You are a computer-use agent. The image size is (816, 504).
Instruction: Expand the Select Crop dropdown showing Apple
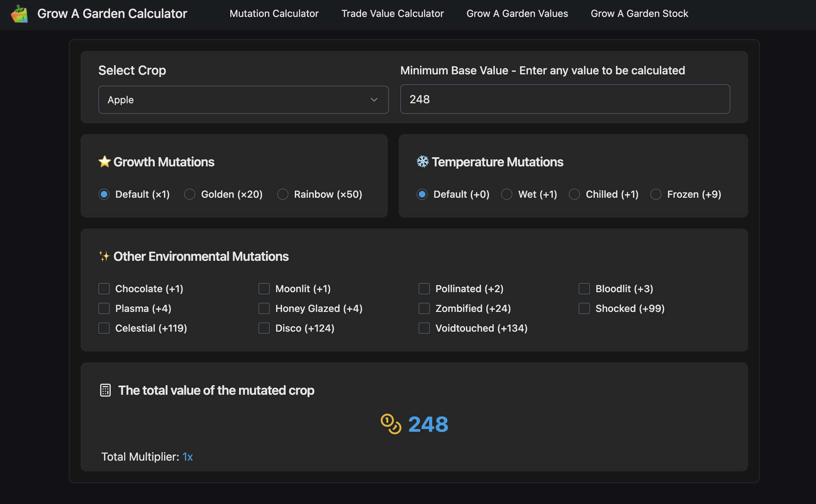[243, 100]
